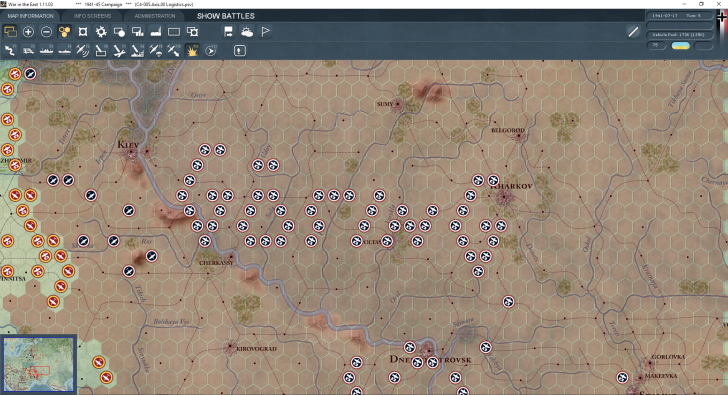Click the flag with arrow icon
728x395 pixels.
click(228, 32)
